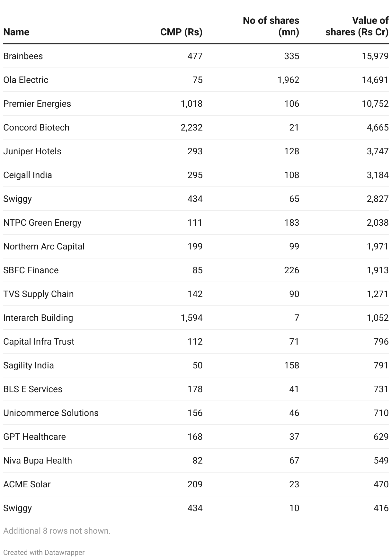This screenshot has width=392, height=560.
Task: Click NTPC Green Energy name cell
Action: 42,223
